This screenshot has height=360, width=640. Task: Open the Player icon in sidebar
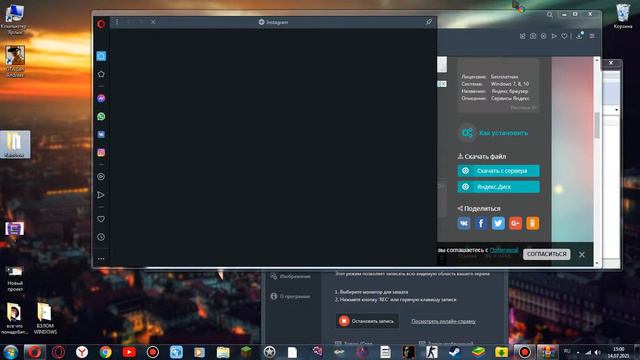pyautogui.click(x=101, y=177)
